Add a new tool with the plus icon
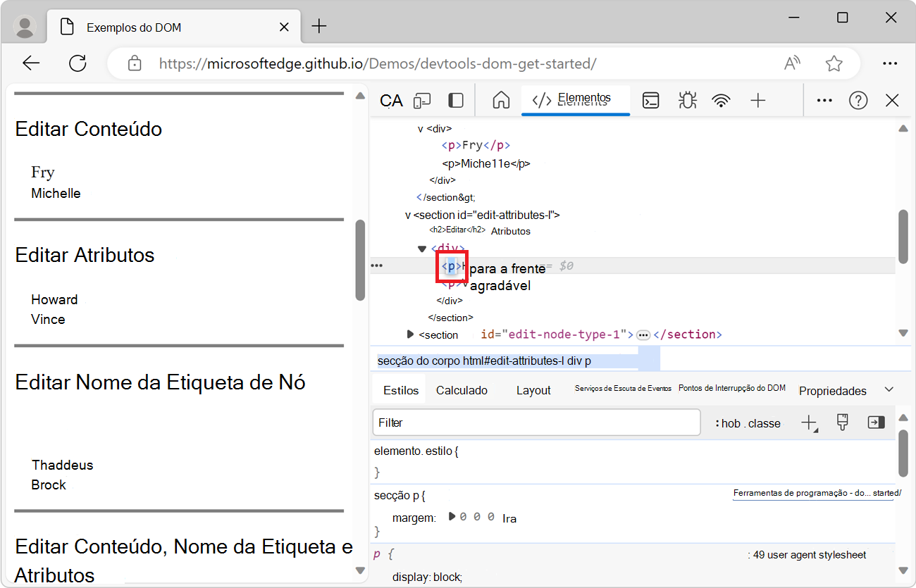Screen dimensions: 916x588 pos(758,100)
